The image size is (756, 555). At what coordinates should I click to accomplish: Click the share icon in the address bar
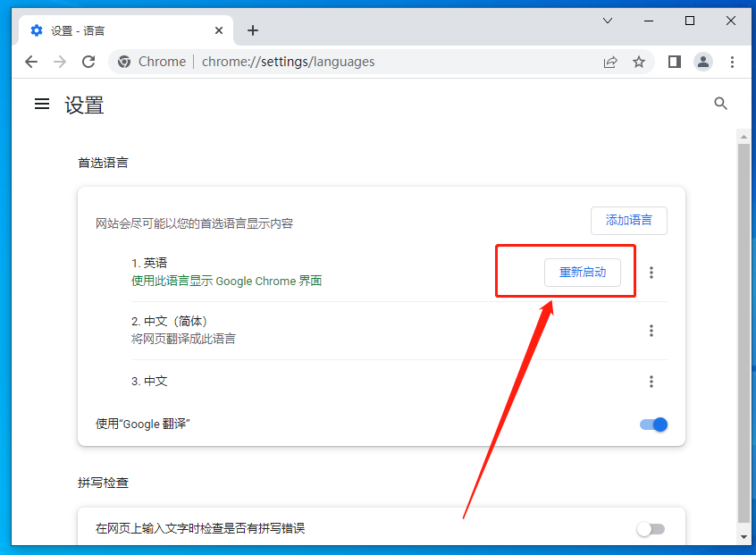coord(610,62)
